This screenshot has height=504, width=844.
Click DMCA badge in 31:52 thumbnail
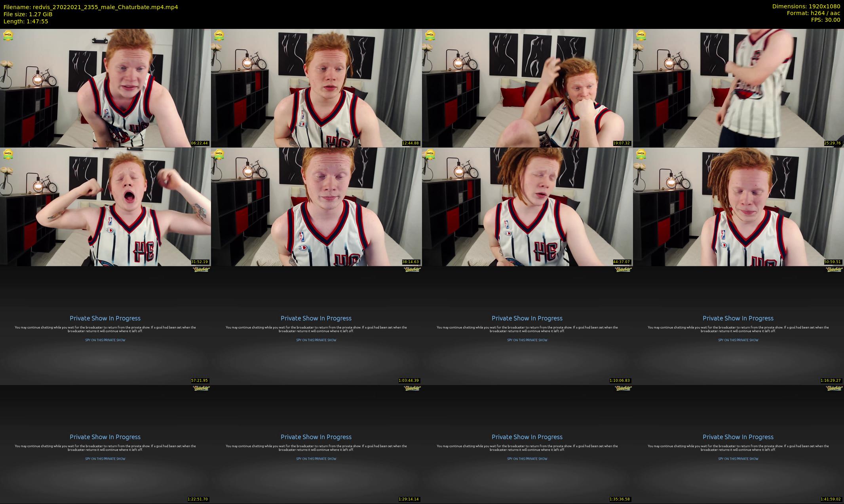point(8,154)
